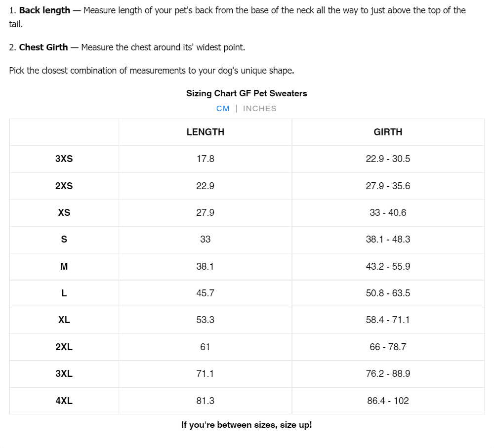
Task: Select the 3XL size row label
Action: 64,374
